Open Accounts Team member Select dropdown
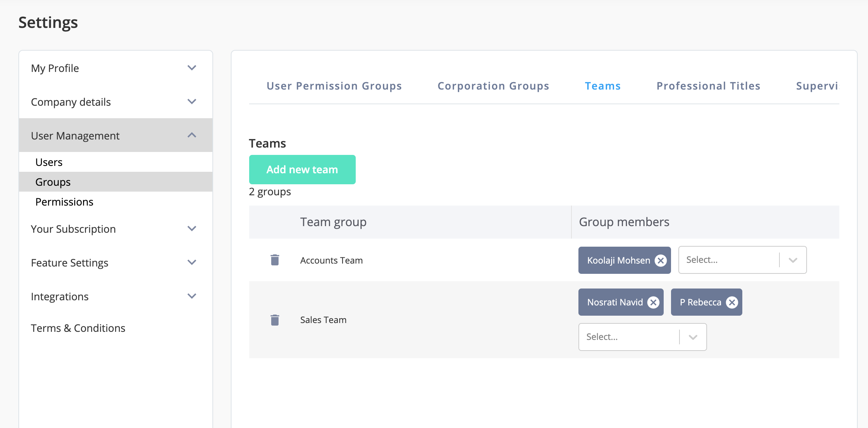This screenshot has height=428, width=868. pos(742,260)
